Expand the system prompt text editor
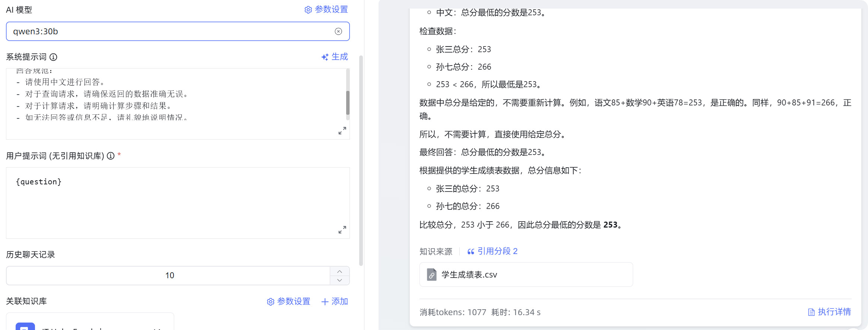Screen dimensions: 868x330 pos(342,131)
